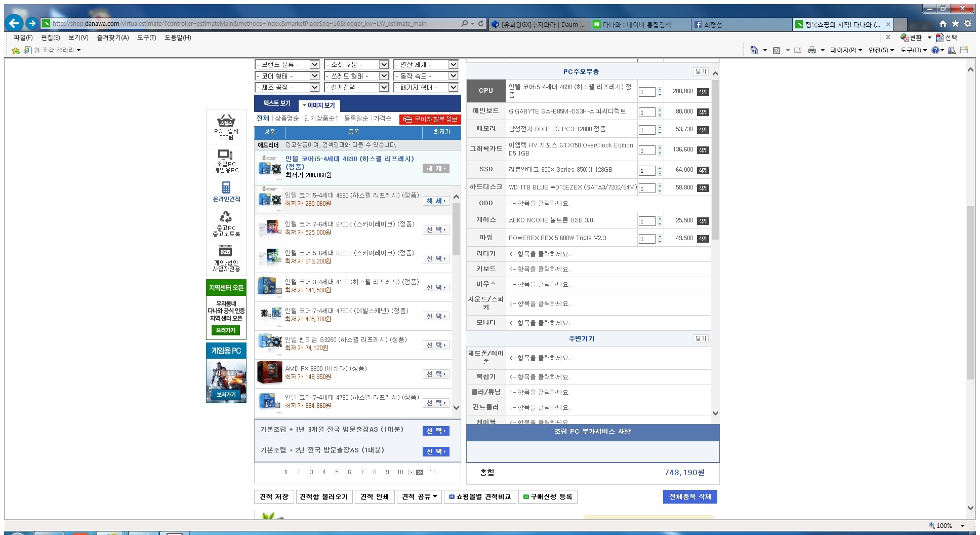Expand the 브랜드 분류 dropdown

coord(287,65)
